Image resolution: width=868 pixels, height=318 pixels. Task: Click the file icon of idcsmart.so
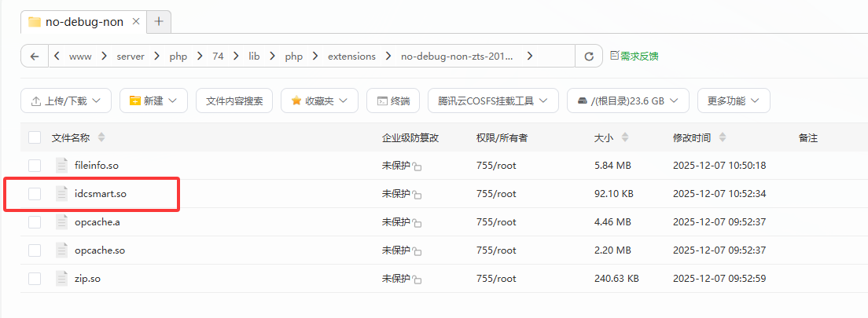[x=62, y=193]
